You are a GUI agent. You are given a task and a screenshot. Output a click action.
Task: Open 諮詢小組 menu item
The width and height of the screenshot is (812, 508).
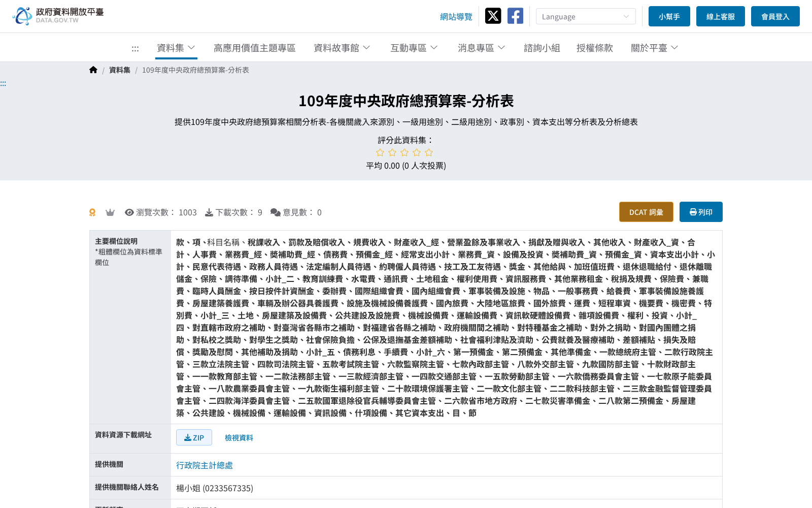tap(542, 48)
